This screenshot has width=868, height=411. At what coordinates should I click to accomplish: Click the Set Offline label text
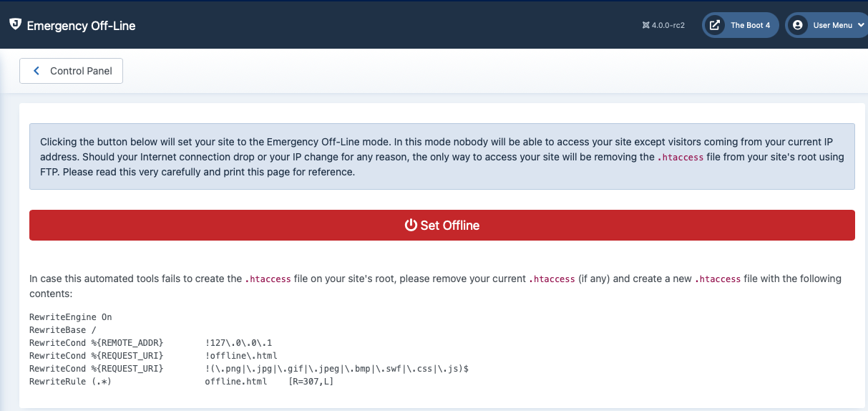[x=450, y=225]
